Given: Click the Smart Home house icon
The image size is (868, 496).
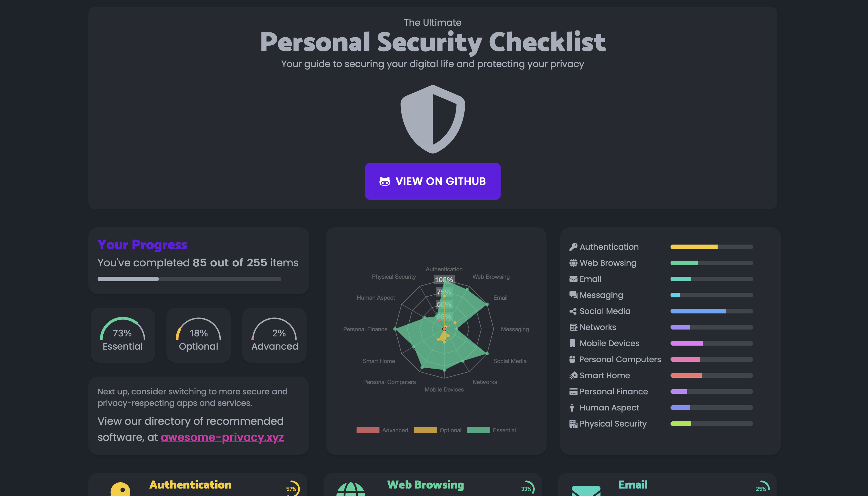Looking at the screenshot, I should [573, 375].
